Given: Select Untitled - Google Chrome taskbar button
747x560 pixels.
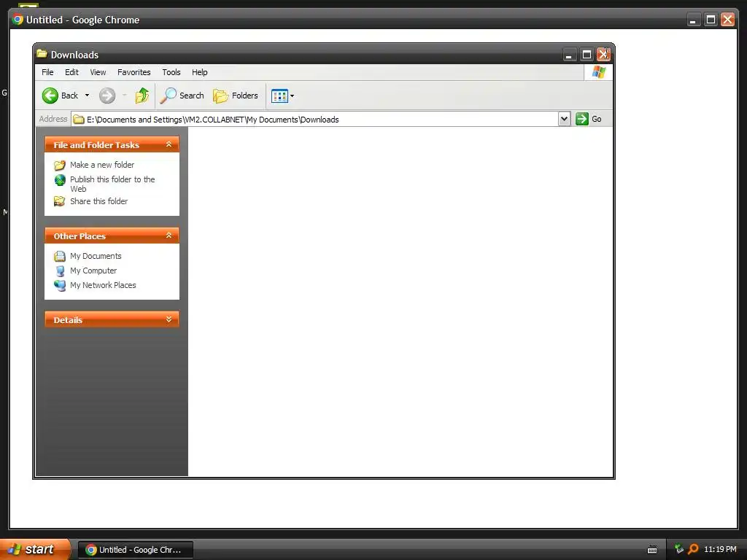Looking at the screenshot, I should 135,550.
